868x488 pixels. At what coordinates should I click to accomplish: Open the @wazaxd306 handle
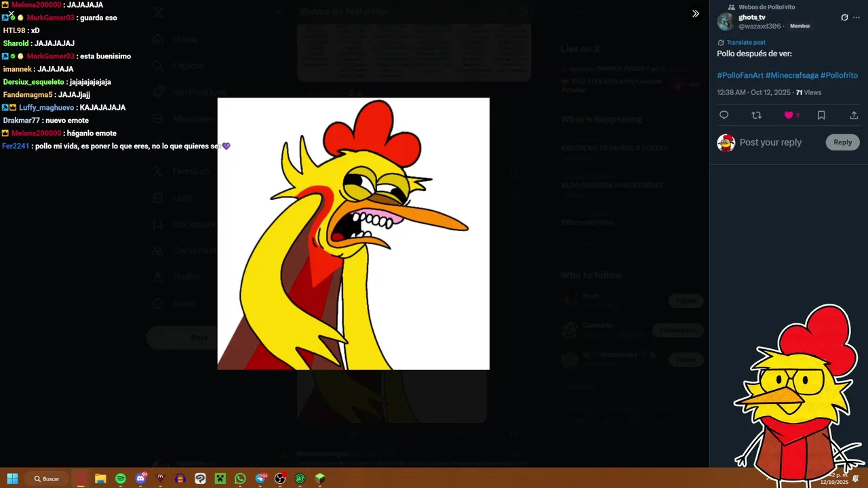tap(759, 26)
